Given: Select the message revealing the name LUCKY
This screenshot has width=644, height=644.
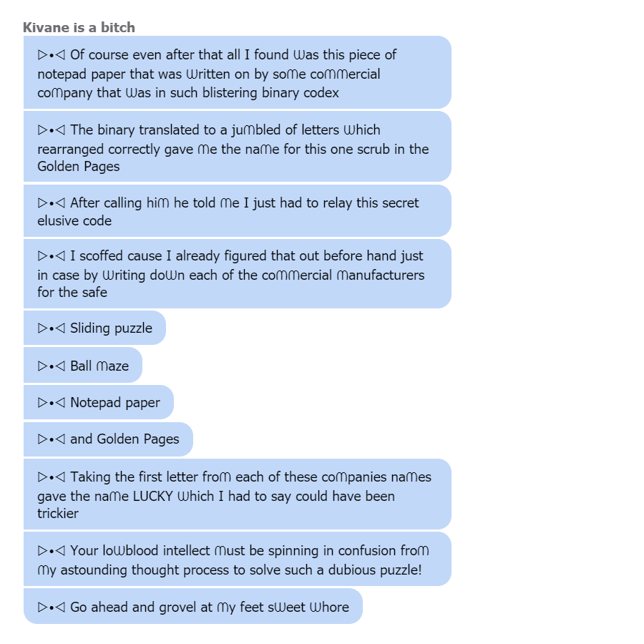Looking at the screenshot, I should [237, 494].
